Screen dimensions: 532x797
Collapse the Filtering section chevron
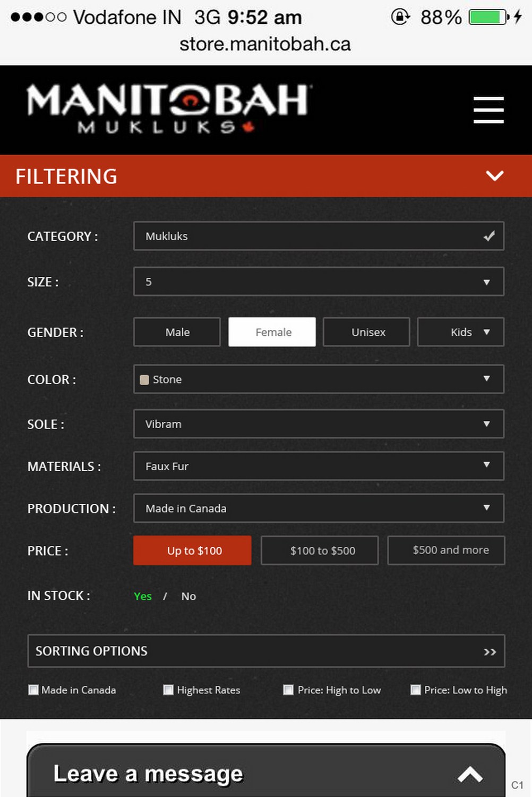coord(494,176)
